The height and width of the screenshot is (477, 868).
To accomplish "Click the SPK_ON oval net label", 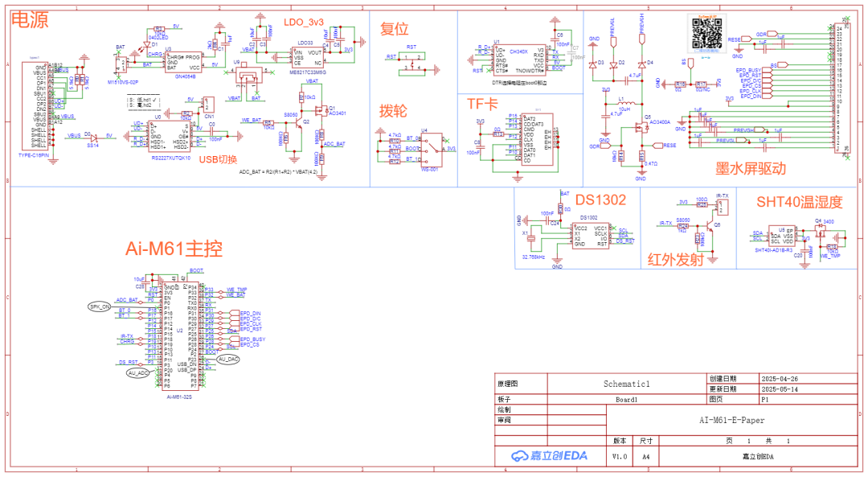I will tap(100, 306).
